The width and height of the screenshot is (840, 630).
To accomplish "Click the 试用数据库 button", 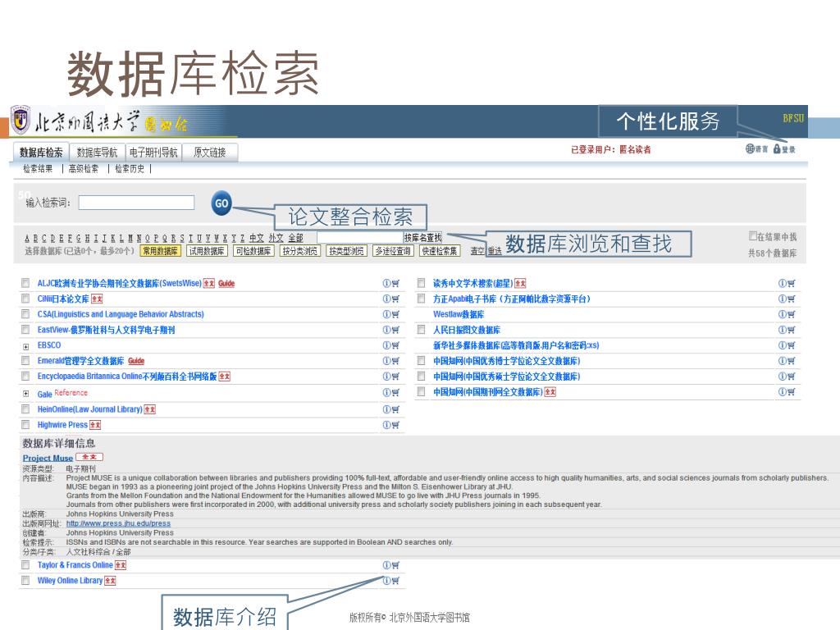I will (x=207, y=251).
